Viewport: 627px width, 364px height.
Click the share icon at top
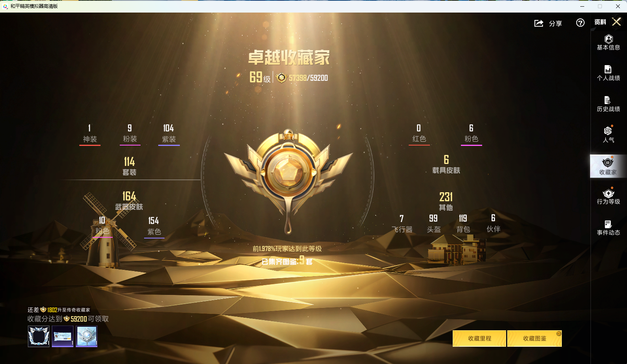[x=539, y=24]
